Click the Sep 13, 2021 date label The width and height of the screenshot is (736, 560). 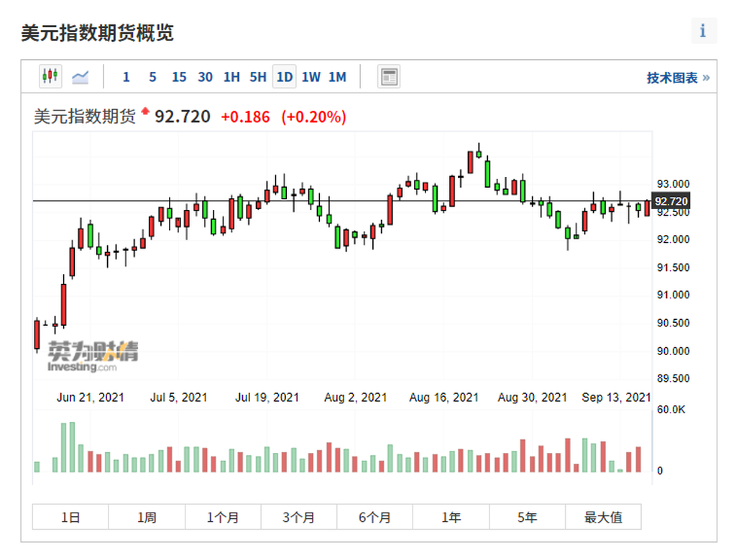(x=616, y=398)
